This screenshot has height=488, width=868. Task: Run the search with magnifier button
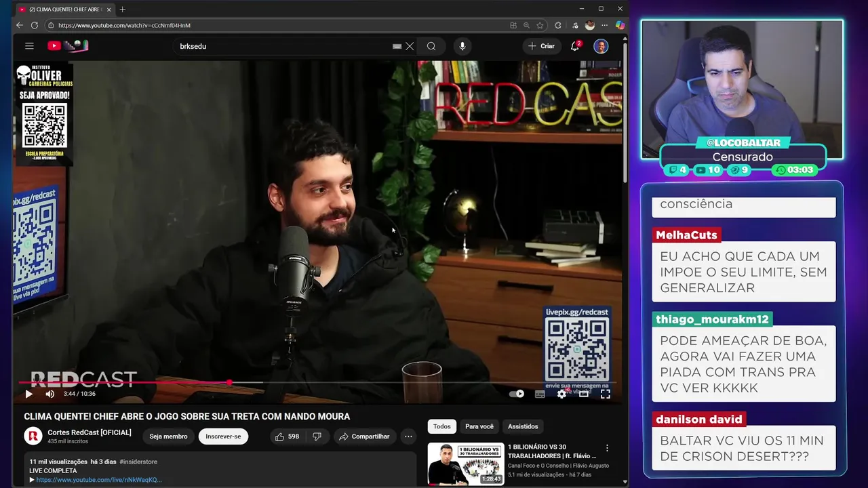pos(431,46)
